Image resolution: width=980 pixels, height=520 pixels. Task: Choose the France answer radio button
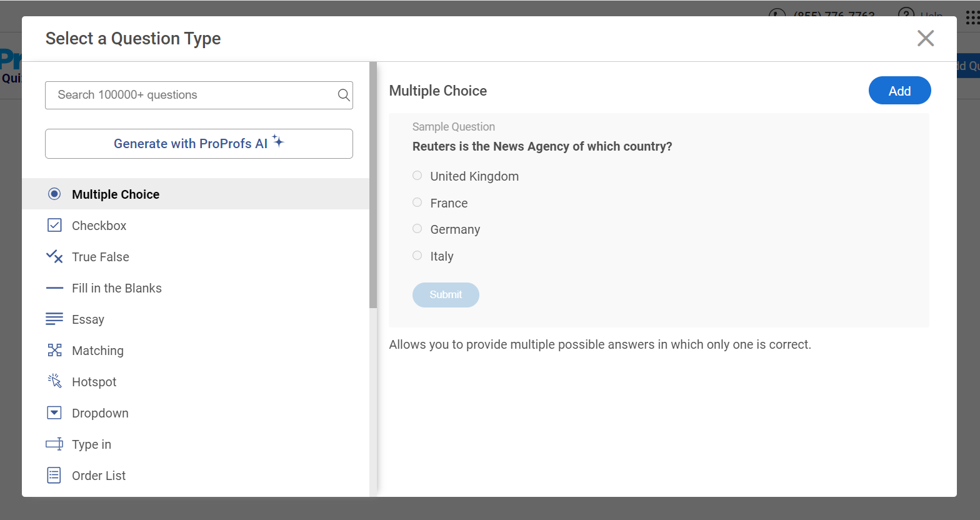coord(417,202)
